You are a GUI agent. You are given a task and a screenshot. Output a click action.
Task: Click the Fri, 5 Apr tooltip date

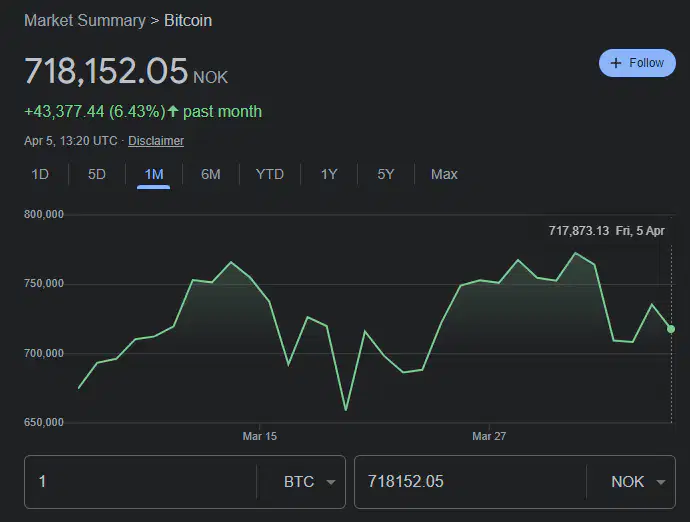640,231
